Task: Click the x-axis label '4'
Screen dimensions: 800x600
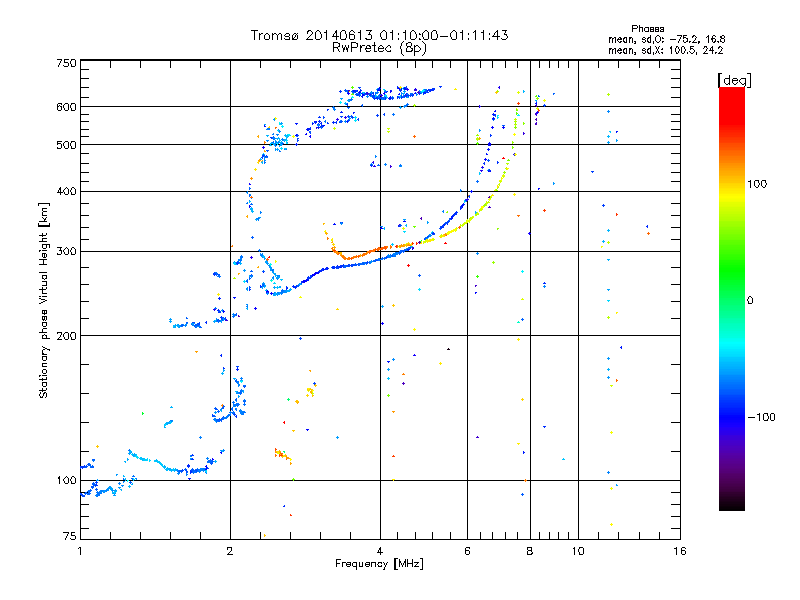Action: coord(380,551)
